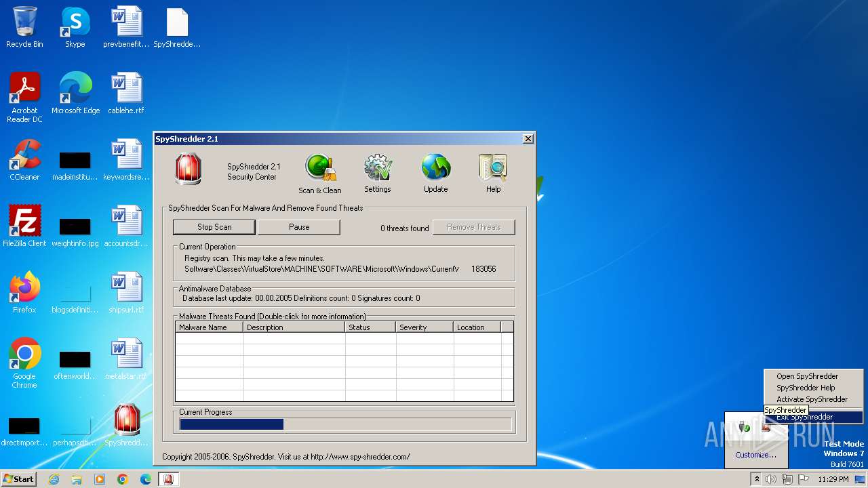
Task: Open cablehe.rtf document icon
Action: coord(126,94)
